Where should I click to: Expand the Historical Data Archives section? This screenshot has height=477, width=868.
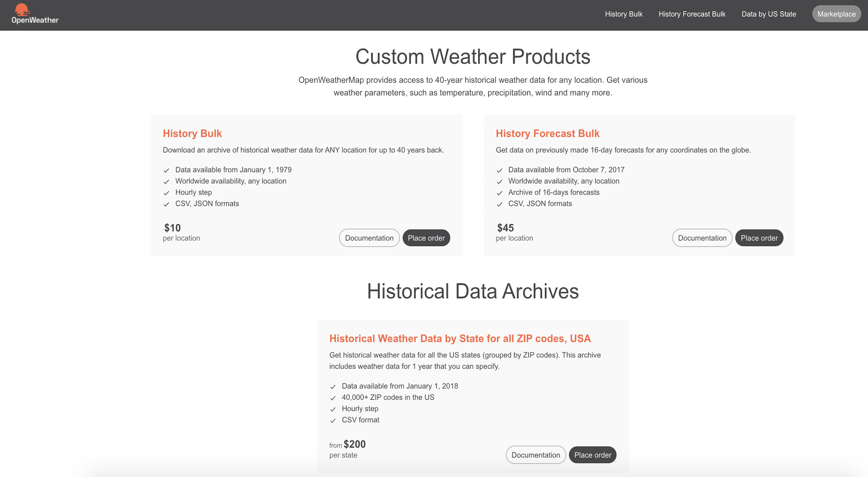[472, 291]
